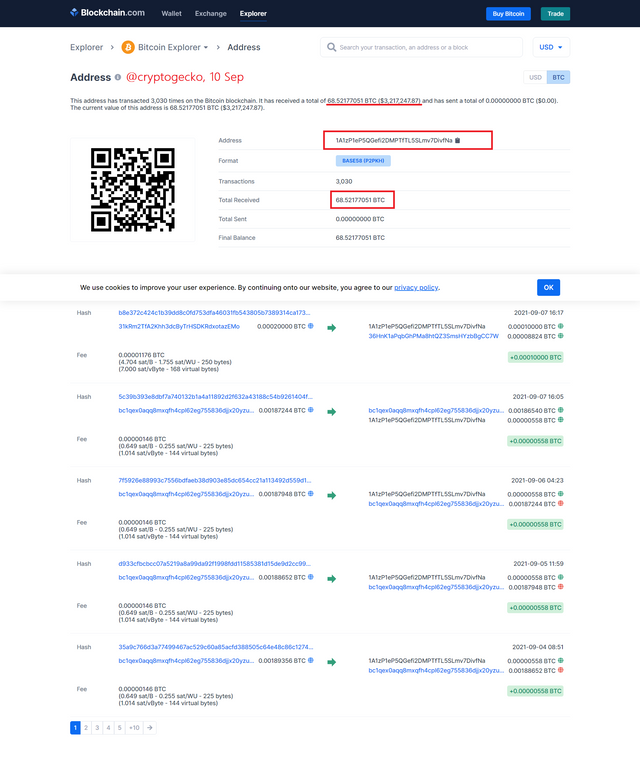
Task: Click globe icon next to 0.00187244 BTC input
Action: [x=311, y=410]
